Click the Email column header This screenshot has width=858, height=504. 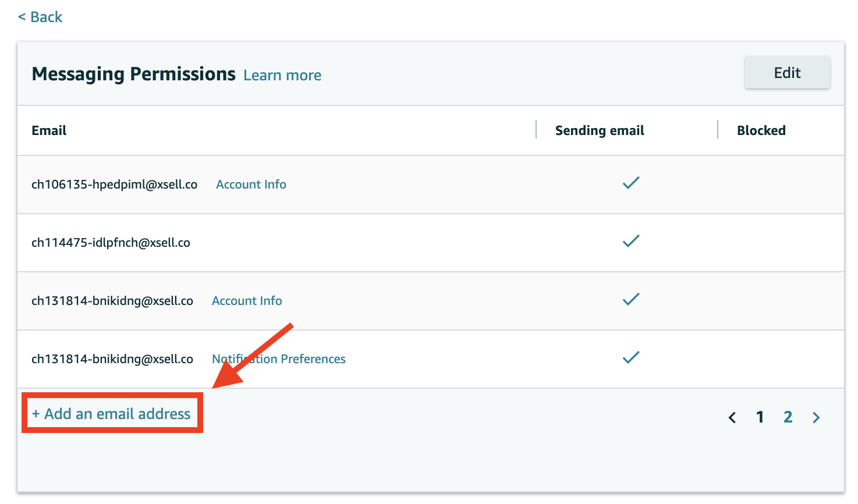[x=49, y=130]
